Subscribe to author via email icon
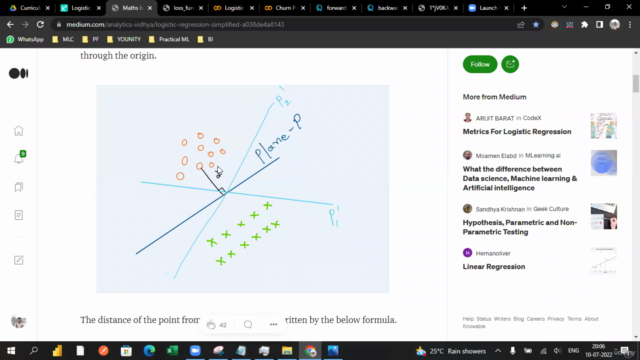The height and width of the screenshot is (360, 640). pos(510,64)
